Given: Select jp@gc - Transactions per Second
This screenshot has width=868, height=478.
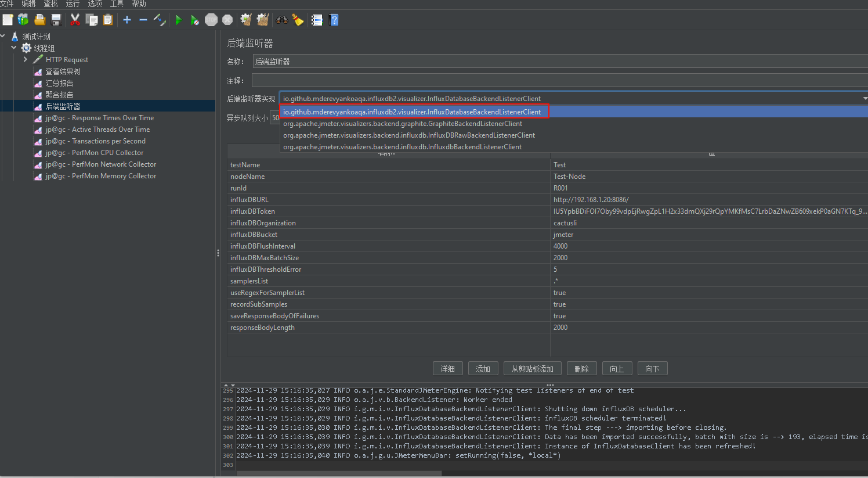Looking at the screenshot, I should tap(96, 141).
